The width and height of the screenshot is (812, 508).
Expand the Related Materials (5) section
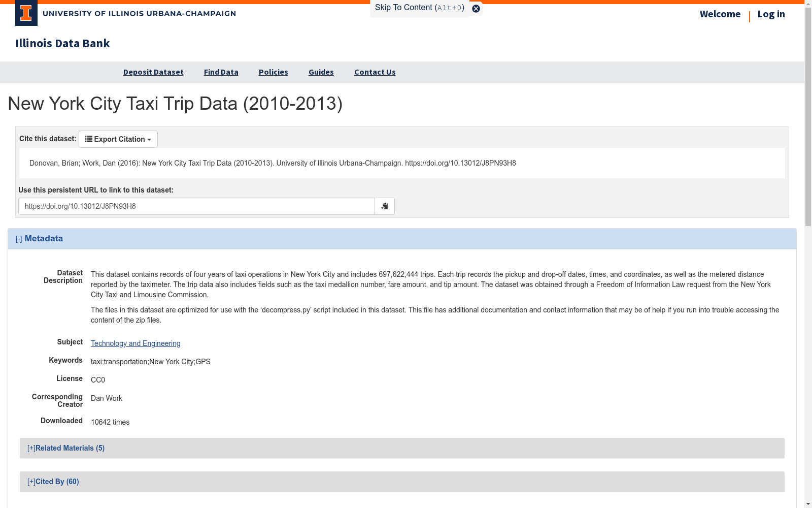[66, 448]
